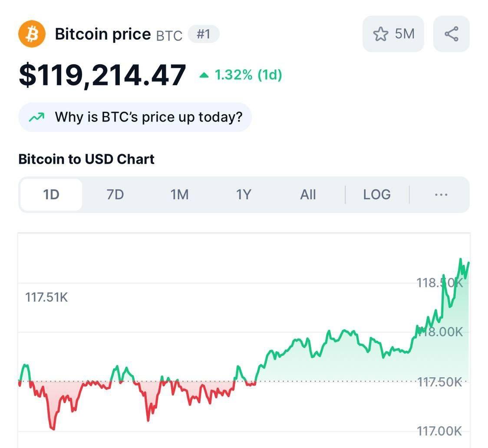This screenshot has width=488, height=448.
Task: Click the red dip in the chart
Action: (53, 428)
